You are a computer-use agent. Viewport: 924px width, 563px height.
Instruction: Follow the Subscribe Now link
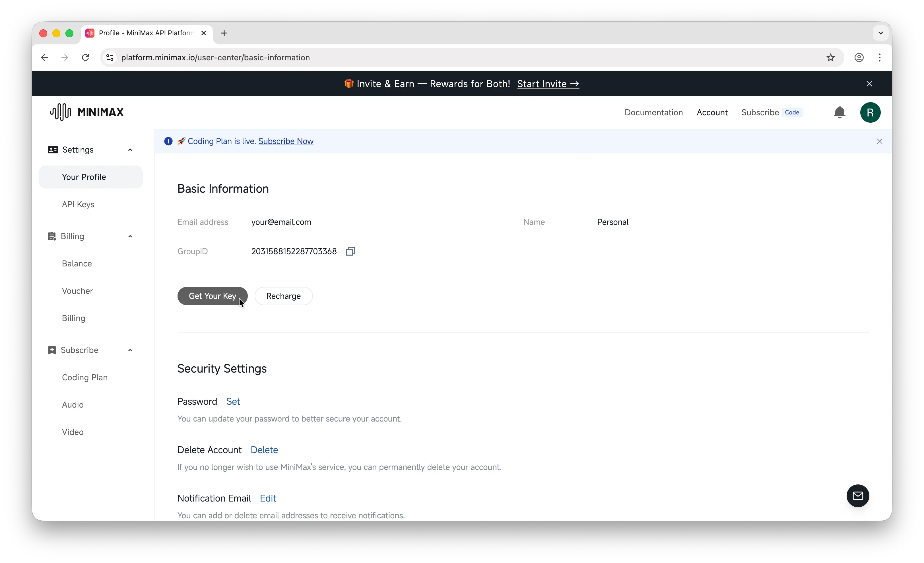[x=286, y=141]
